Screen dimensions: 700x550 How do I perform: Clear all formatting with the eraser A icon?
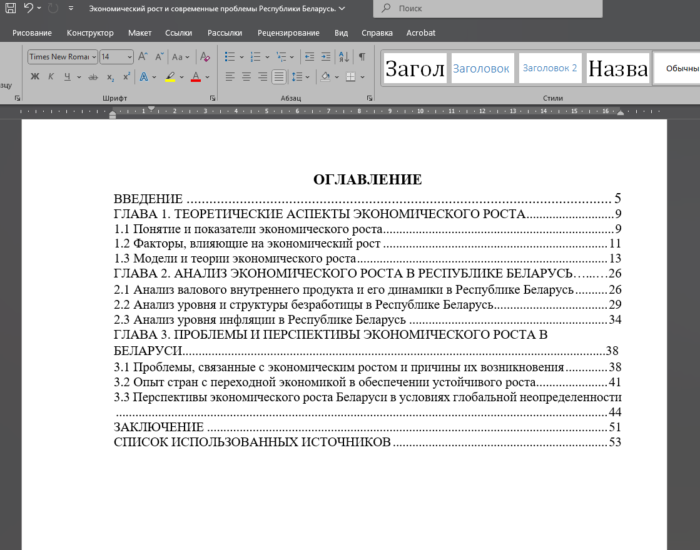point(205,57)
